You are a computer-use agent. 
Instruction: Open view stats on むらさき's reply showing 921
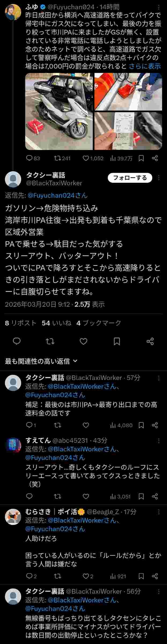click(x=118, y=576)
